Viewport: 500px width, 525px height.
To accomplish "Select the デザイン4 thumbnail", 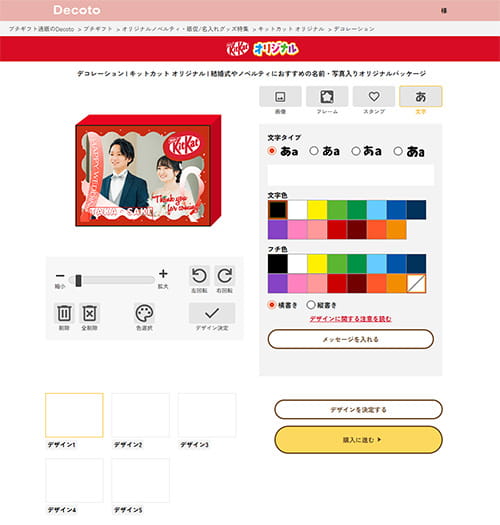I will click(74, 480).
